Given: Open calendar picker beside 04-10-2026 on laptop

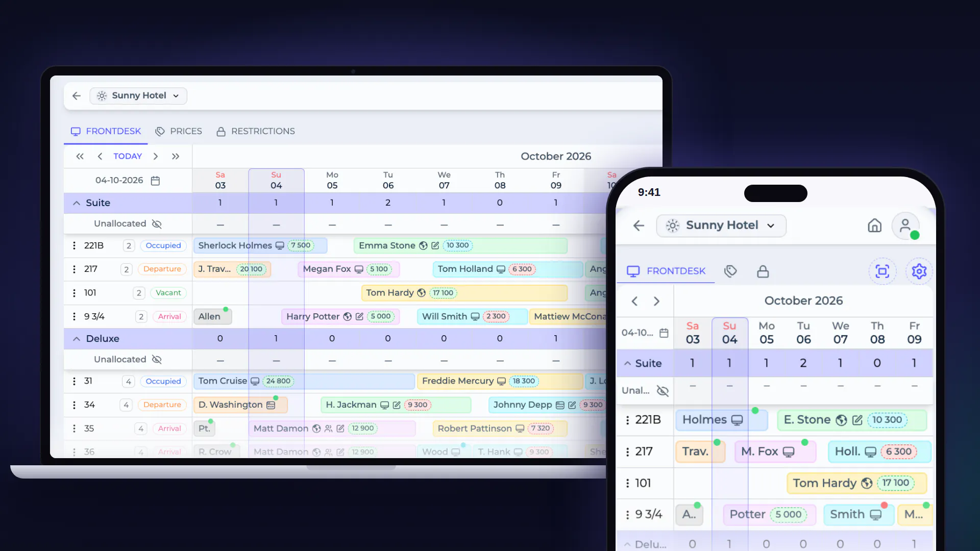Looking at the screenshot, I should pos(155,181).
